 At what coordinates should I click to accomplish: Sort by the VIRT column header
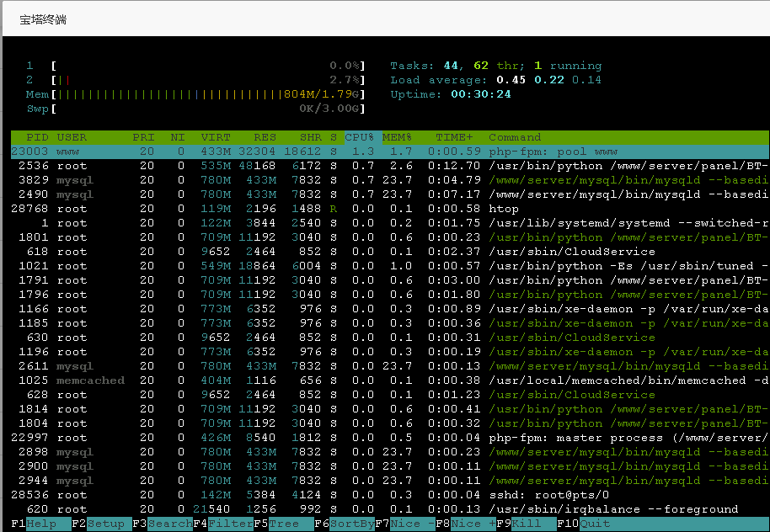coord(216,137)
